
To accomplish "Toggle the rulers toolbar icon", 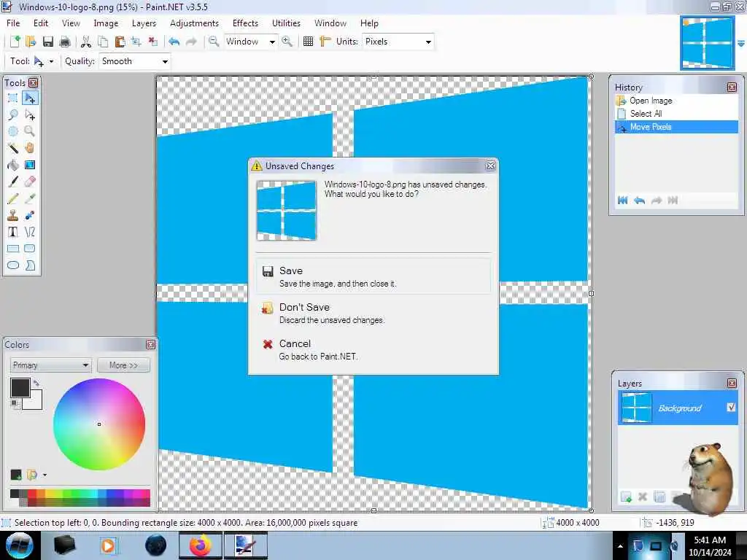I will click(325, 42).
